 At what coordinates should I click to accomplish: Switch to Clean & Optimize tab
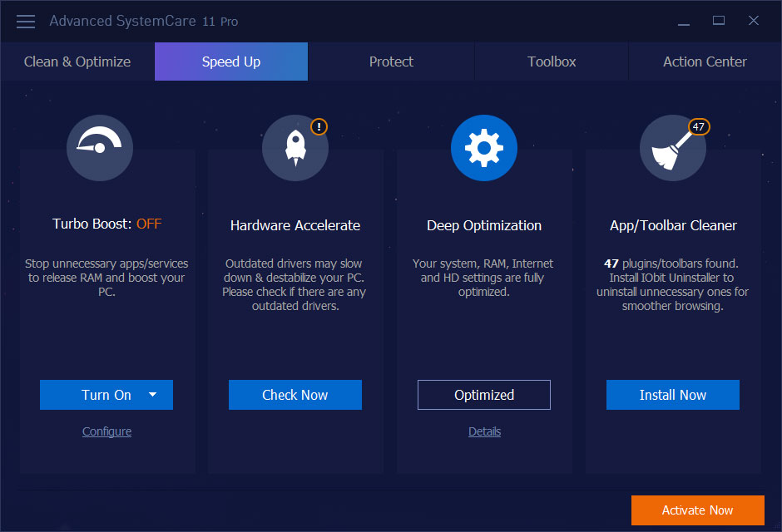(77, 62)
